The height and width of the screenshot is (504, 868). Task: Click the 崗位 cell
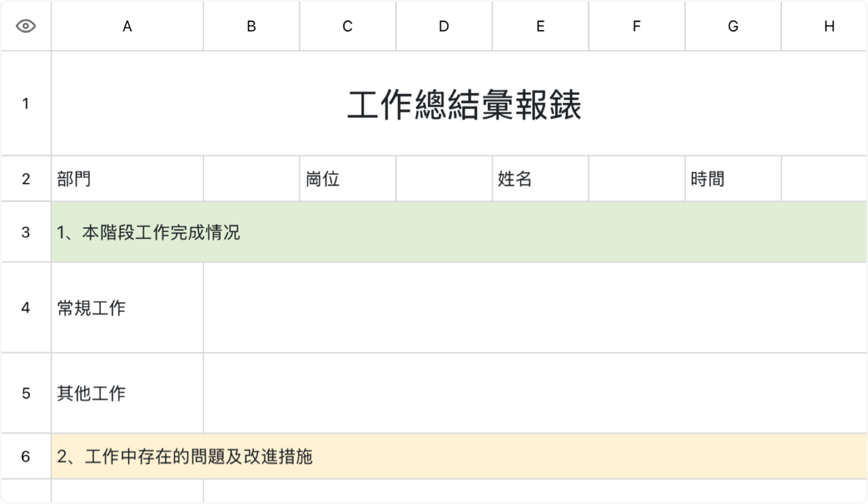click(348, 179)
